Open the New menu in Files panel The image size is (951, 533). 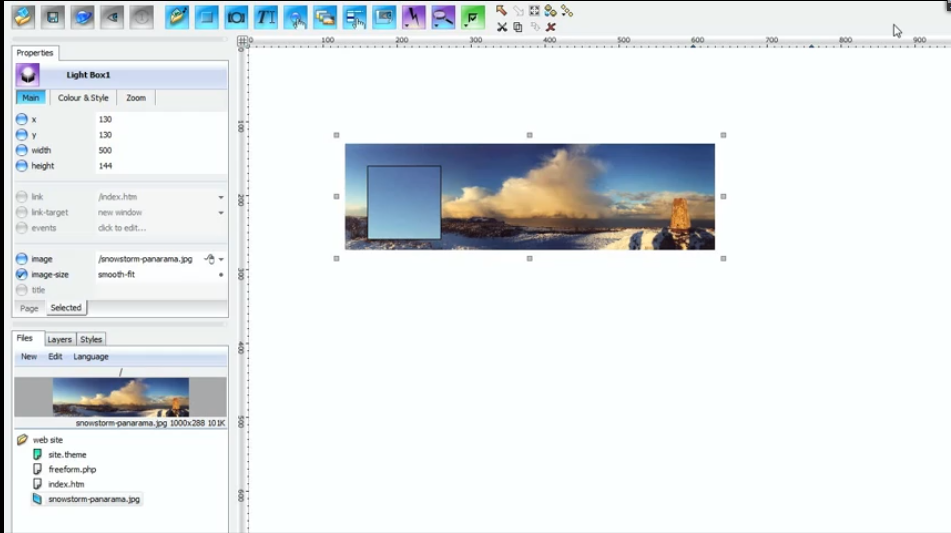pyautogui.click(x=29, y=357)
